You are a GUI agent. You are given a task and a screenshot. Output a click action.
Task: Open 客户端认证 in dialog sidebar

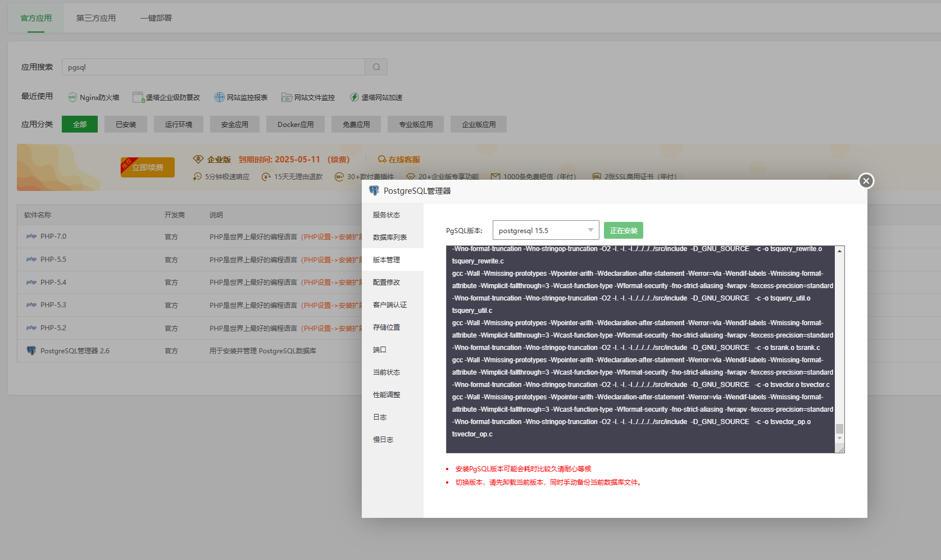click(x=393, y=304)
